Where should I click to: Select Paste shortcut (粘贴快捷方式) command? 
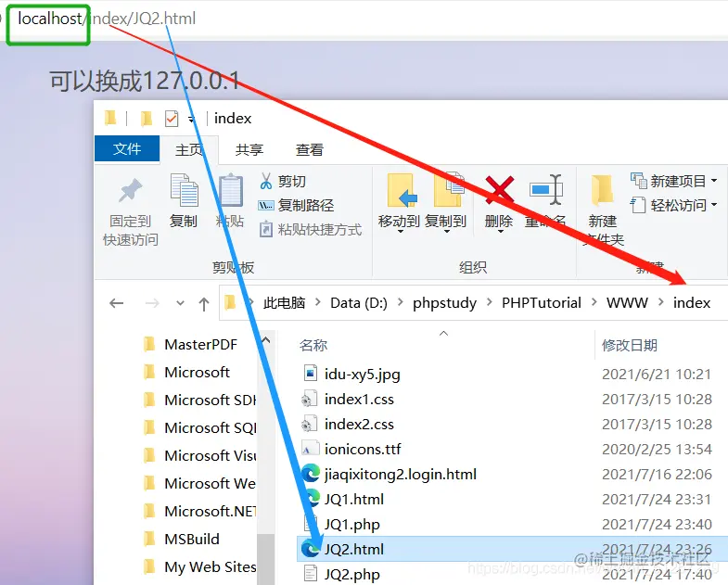pyautogui.click(x=310, y=229)
